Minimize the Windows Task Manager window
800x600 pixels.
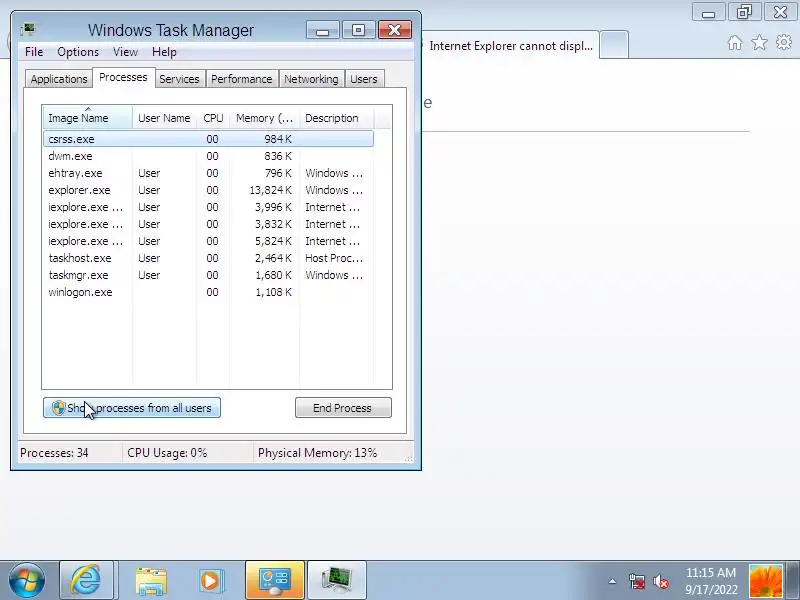(322, 30)
